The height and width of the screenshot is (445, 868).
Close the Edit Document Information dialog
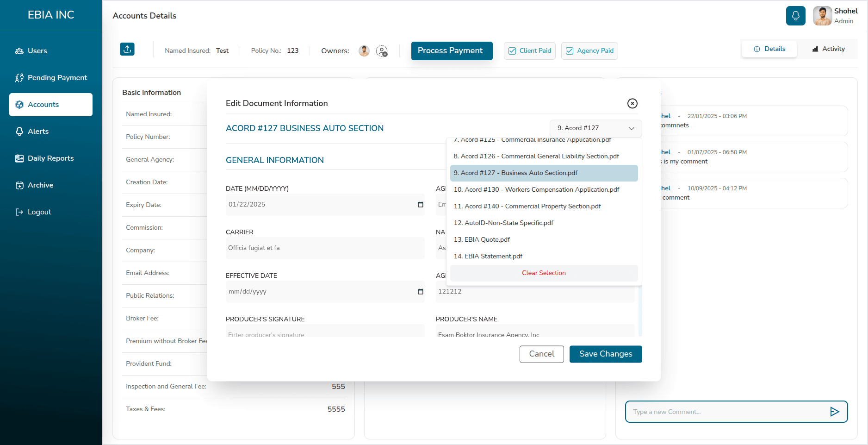632,103
